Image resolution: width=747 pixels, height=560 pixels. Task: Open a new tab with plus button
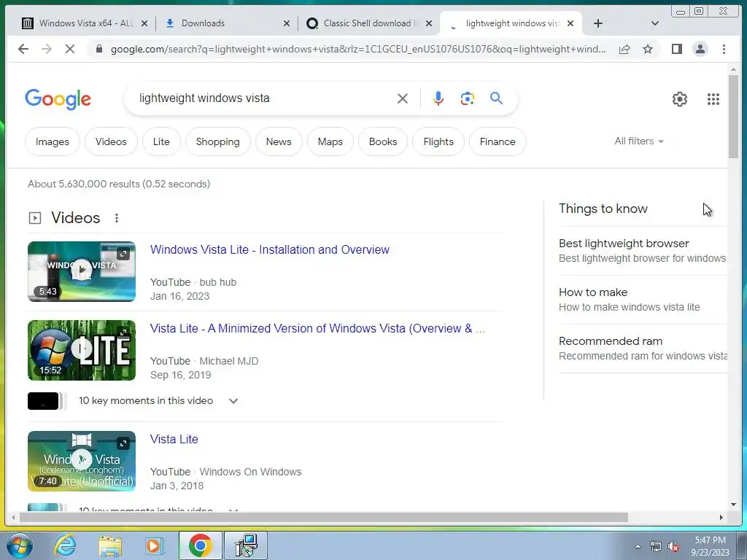pos(598,23)
